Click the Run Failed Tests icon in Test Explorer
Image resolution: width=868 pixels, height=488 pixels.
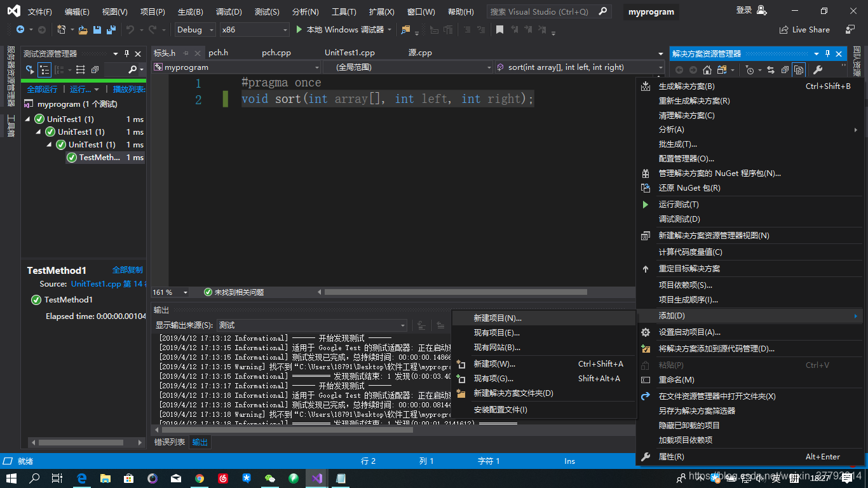point(30,69)
